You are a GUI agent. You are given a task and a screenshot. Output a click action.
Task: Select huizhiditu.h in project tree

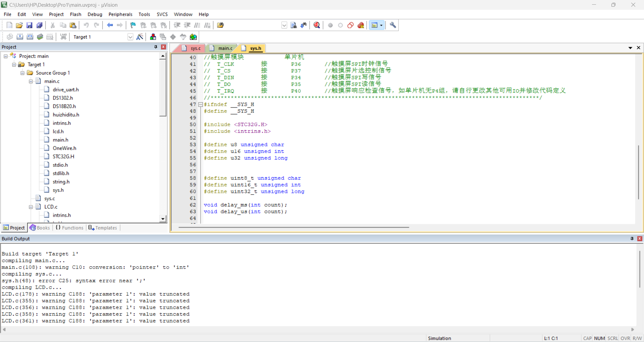[66, 115]
